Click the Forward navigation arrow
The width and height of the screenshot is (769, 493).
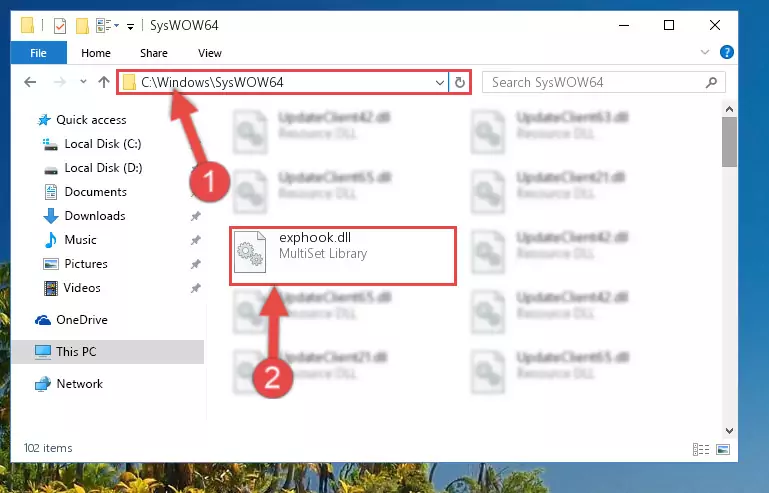click(59, 82)
